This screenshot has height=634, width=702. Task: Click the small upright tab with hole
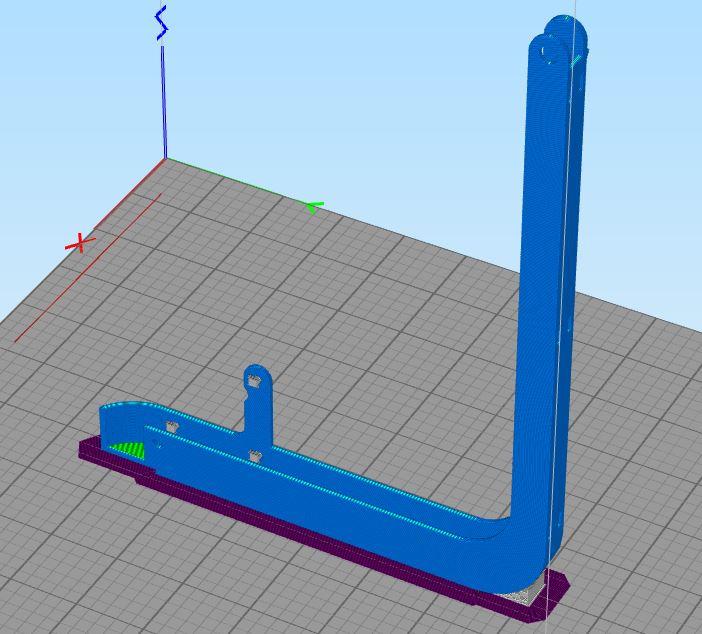click(258, 403)
